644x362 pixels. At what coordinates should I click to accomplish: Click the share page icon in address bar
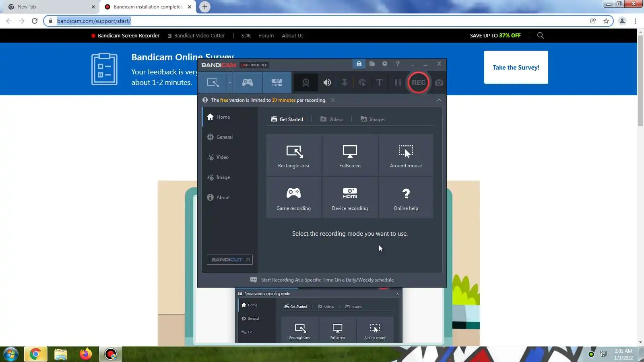click(x=593, y=21)
